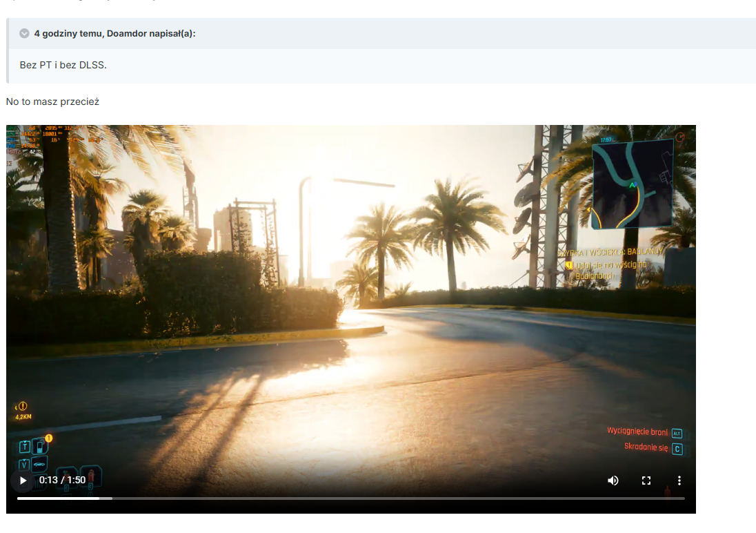The height and width of the screenshot is (533, 756).
Task: Click the in-game phone icon with notification badge
Action: (41, 446)
